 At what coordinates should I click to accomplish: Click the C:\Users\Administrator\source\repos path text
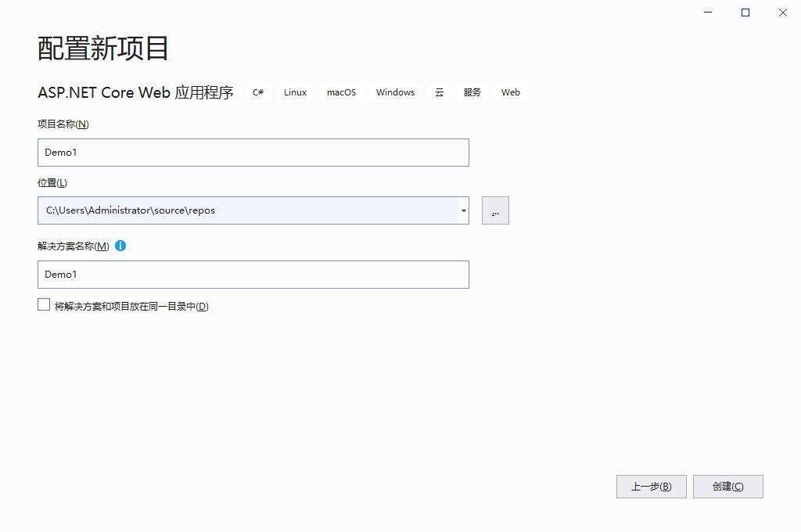pyautogui.click(x=131, y=210)
